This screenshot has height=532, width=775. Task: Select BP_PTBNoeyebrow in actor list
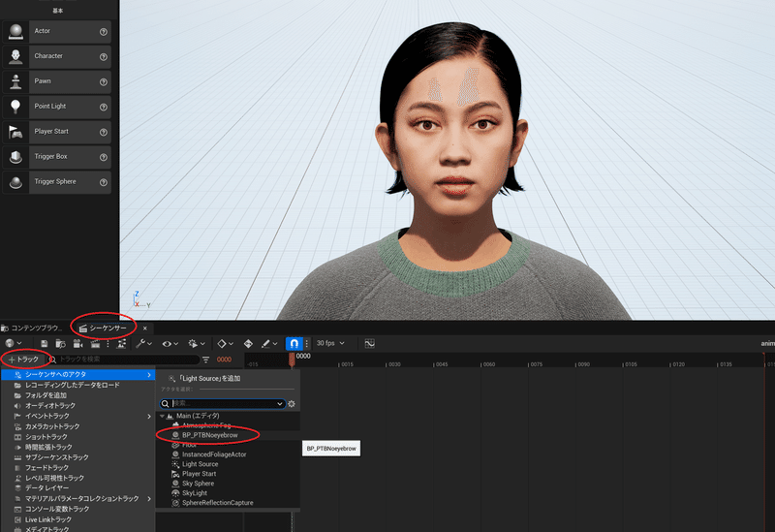click(228, 436)
